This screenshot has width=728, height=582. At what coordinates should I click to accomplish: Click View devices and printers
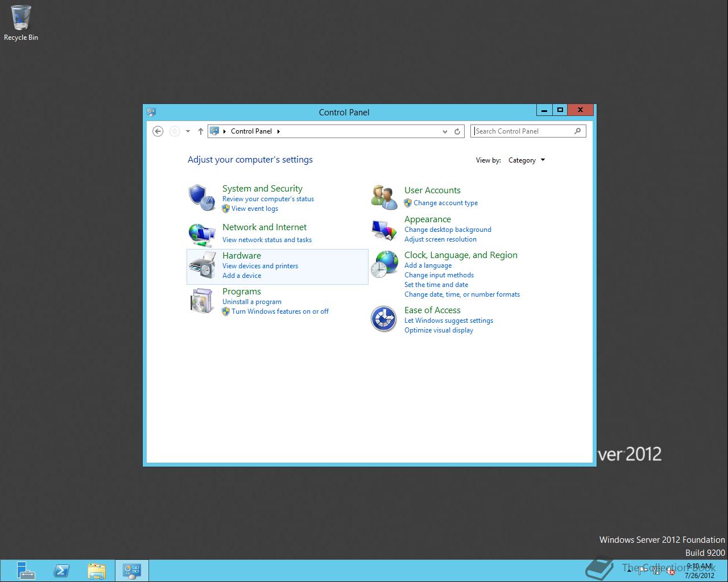[260, 266]
